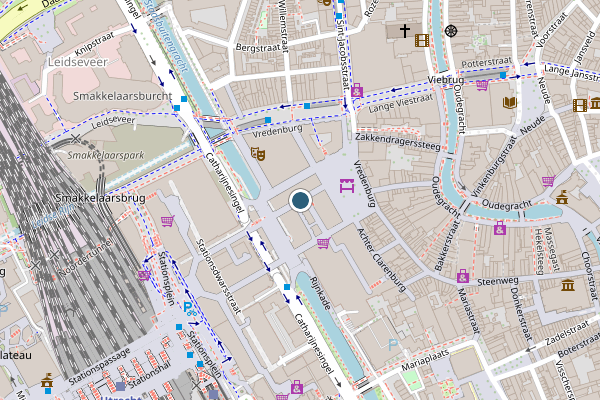Select the parking P icon near Mariaplaats
The image size is (600, 400).
tap(393, 345)
